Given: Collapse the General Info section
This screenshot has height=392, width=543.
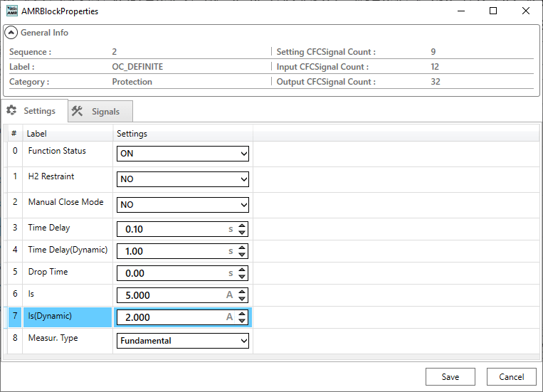Looking at the screenshot, I should pos(11,33).
